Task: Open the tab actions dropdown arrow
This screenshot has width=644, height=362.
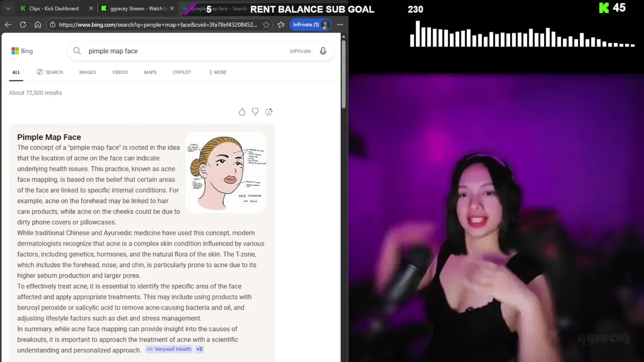Action: tap(8, 9)
